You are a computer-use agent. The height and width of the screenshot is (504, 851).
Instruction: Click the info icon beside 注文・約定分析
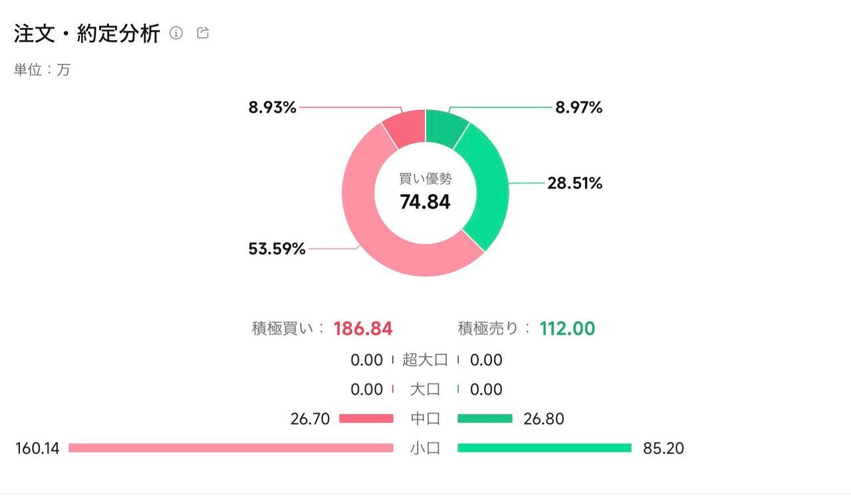tap(176, 33)
